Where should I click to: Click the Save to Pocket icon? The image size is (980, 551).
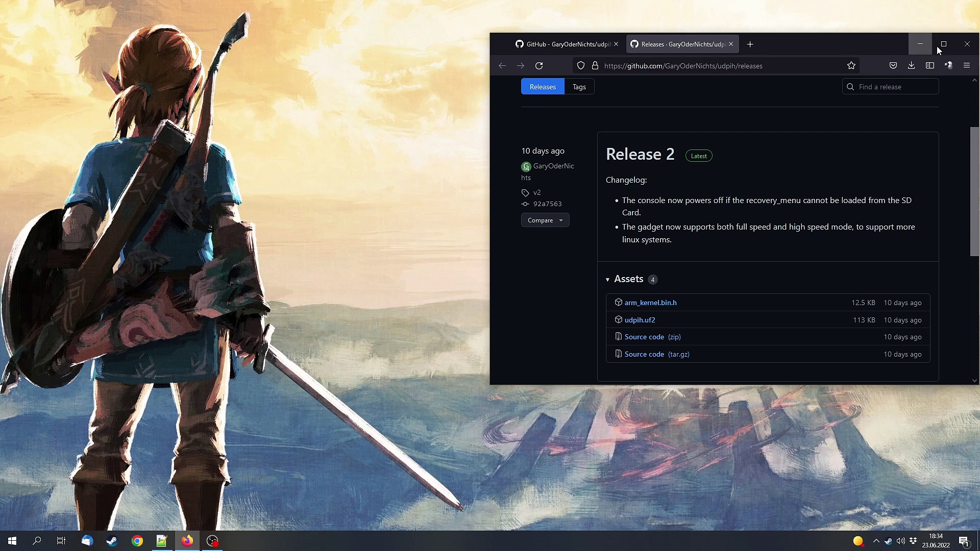pos(893,66)
